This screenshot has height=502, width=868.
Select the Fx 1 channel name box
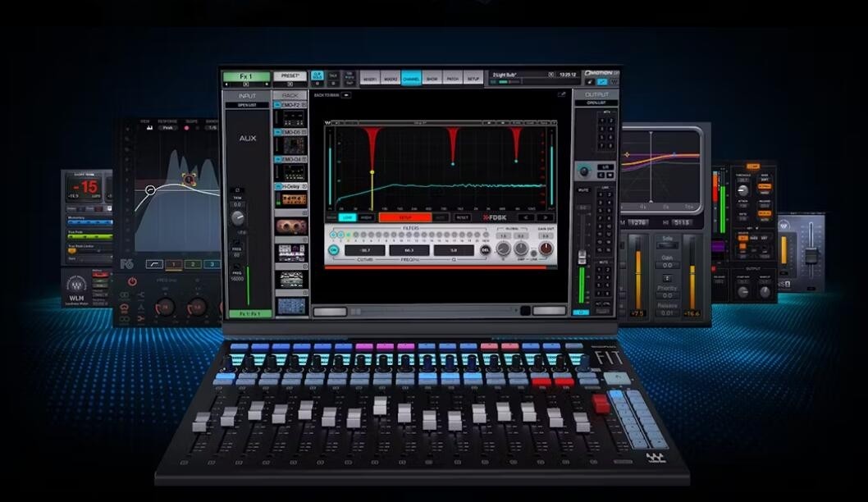(246, 76)
